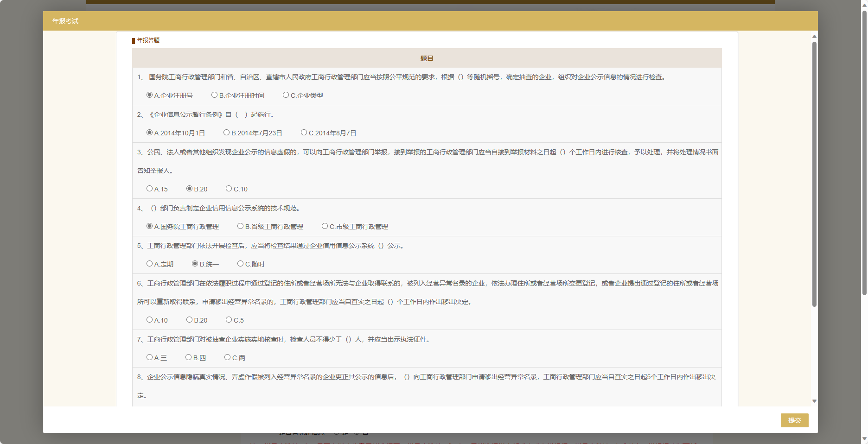Select A.定期 for question 5

[x=149, y=264]
